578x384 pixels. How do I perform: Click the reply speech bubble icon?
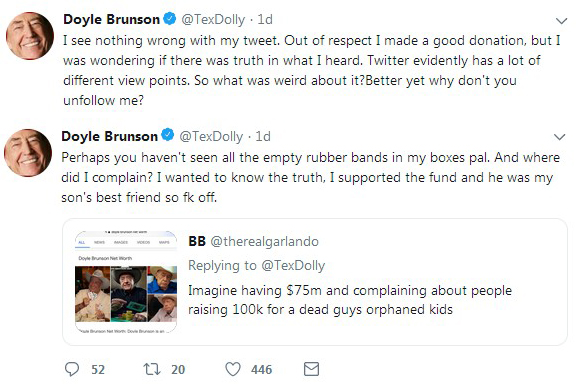(72, 369)
